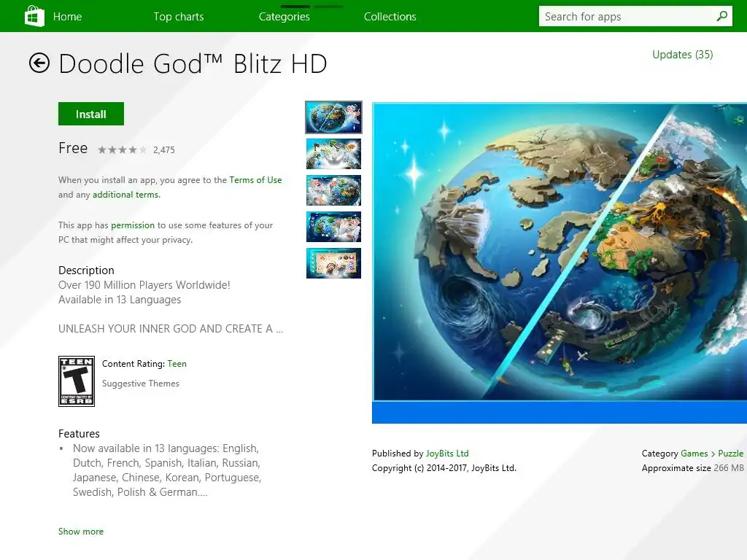
Task: Click Available in 13 Languages text
Action: 120,300
